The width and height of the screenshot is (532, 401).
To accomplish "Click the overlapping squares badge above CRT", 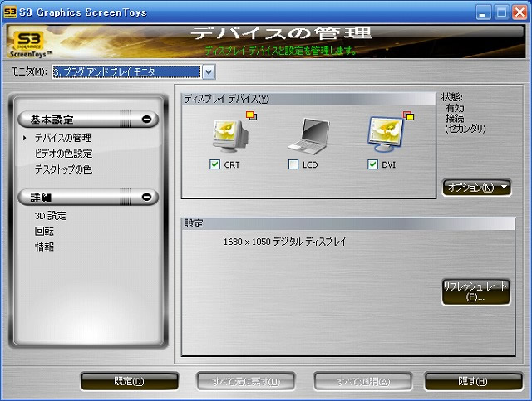I will [x=251, y=115].
